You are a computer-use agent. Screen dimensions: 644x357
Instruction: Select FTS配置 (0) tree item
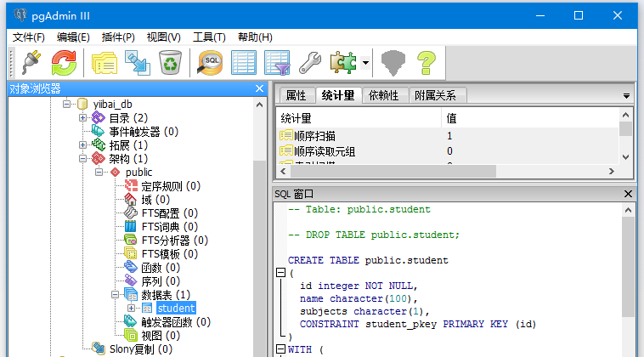click(170, 213)
